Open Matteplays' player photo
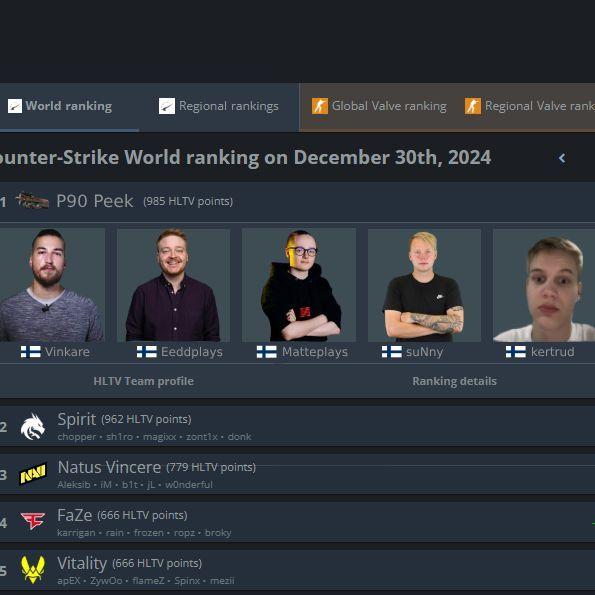 pyautogui.click(x=299, y=285)
